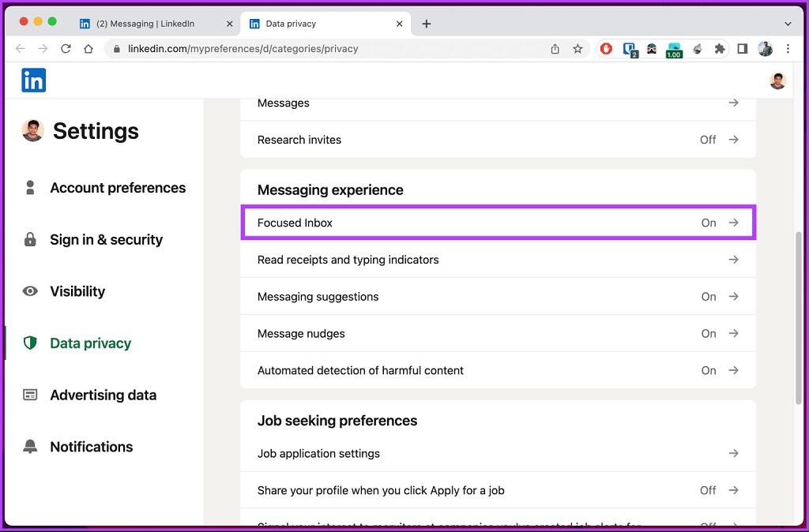Open the Chrome profile avatar
This screenshot has height=532, width=809.
click(765, 49)
